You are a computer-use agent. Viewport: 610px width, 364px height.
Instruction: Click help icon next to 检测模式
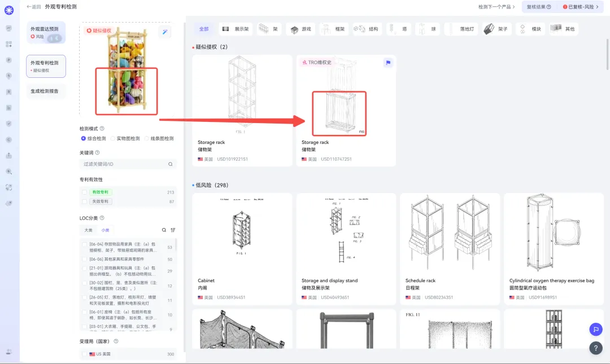click(102, 128)
